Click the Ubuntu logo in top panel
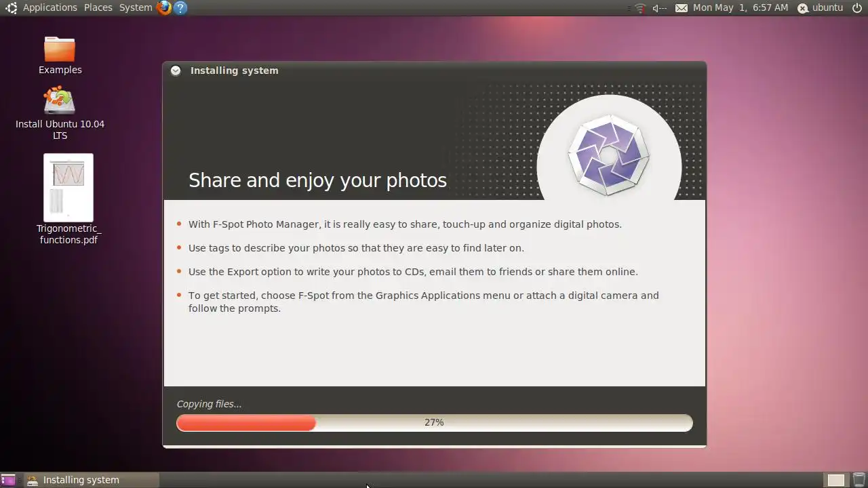The width and height of the screenshot is (868, 488). 11,7
